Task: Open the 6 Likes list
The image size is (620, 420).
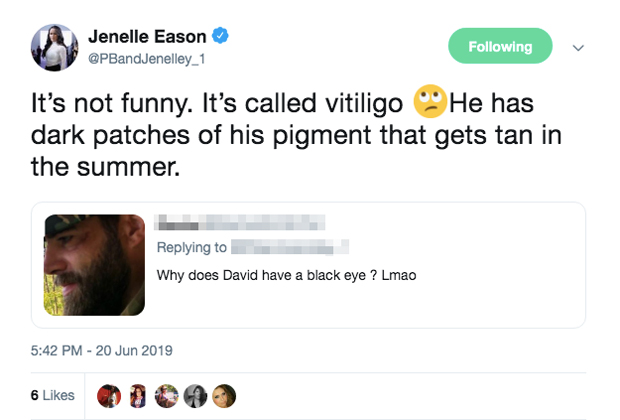Action: (x=52, y=395)
